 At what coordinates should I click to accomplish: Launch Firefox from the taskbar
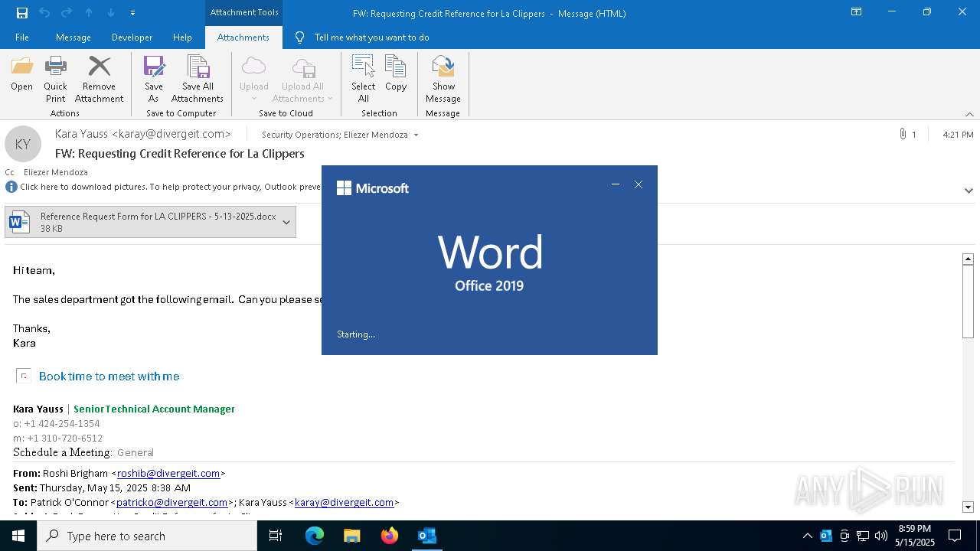389,536
